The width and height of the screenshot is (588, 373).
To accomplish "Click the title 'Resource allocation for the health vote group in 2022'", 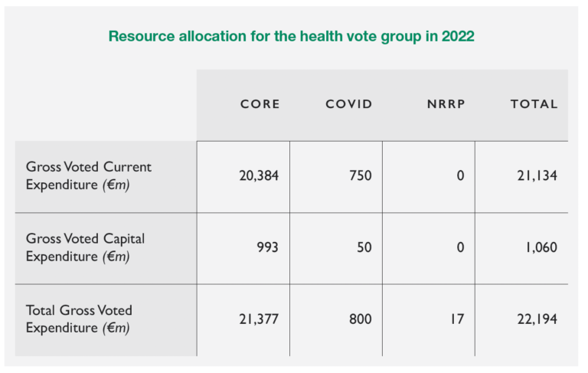I will [292, 36].
